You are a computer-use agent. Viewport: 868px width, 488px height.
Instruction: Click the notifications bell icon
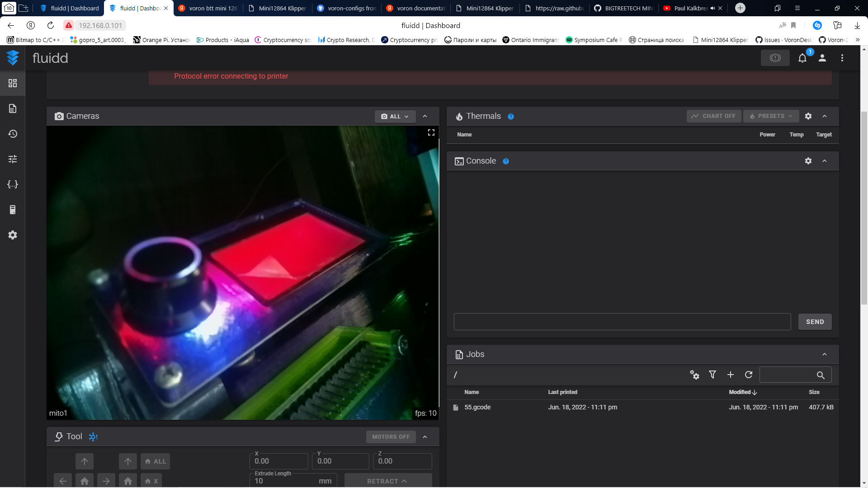click(802, 58)
